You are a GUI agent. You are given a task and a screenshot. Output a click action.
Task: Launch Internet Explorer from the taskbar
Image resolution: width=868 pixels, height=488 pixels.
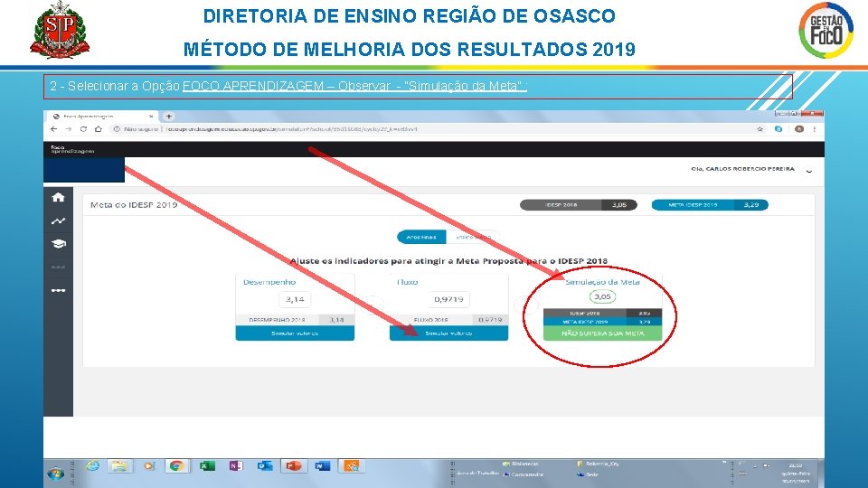[x=92, y=466]
